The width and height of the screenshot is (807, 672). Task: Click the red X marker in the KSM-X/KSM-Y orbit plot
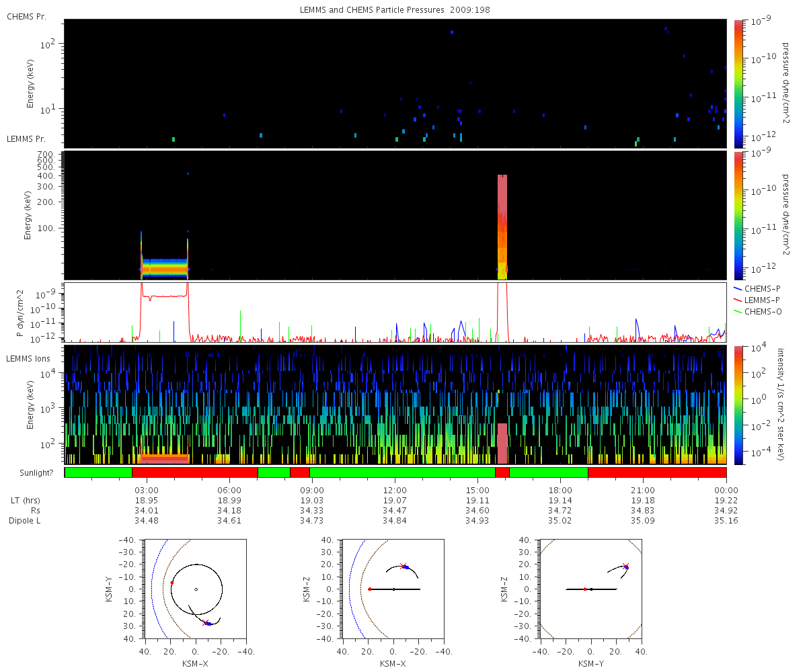click(206, 623)
